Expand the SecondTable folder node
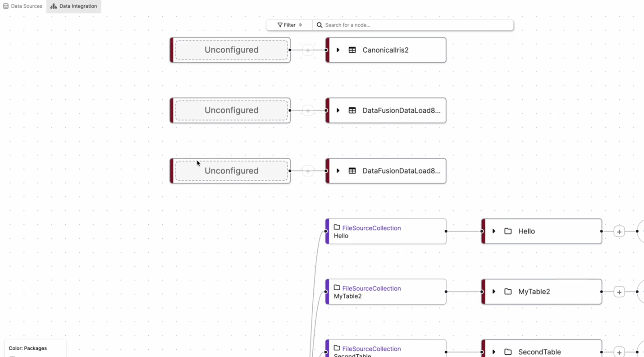Image resolution: width=644 pixels, height=357 pixels. [x=494, y=352]
